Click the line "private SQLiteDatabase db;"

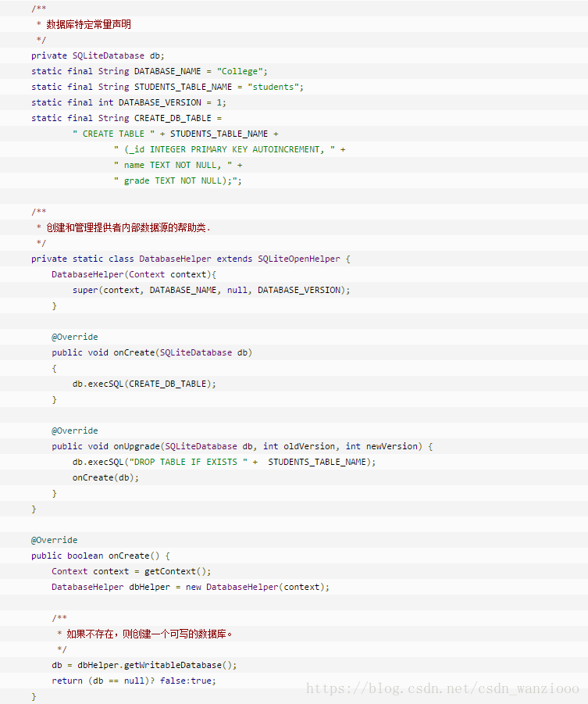pyautogui.click(x=98, y=55)
